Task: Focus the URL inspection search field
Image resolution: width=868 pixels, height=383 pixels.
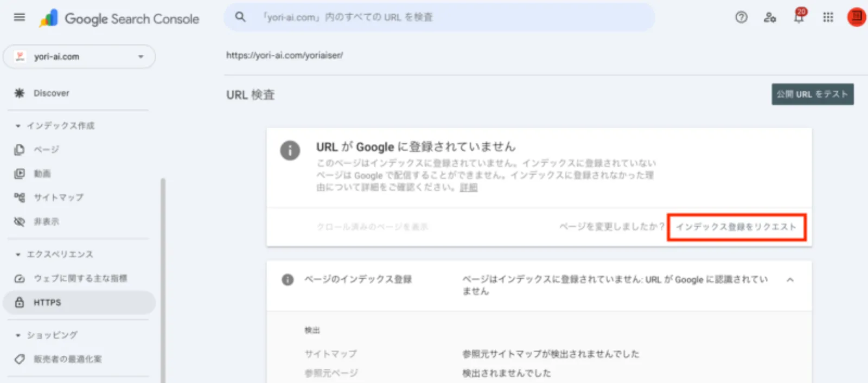Action: [439, 17]
